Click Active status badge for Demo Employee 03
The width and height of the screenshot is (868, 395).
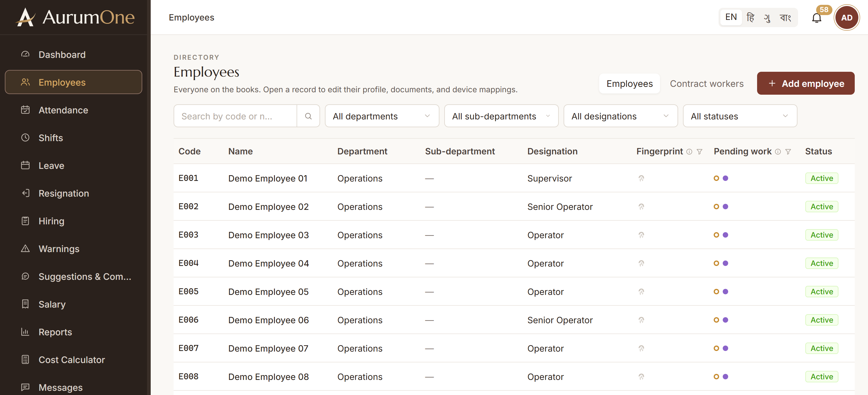point(821,235)
